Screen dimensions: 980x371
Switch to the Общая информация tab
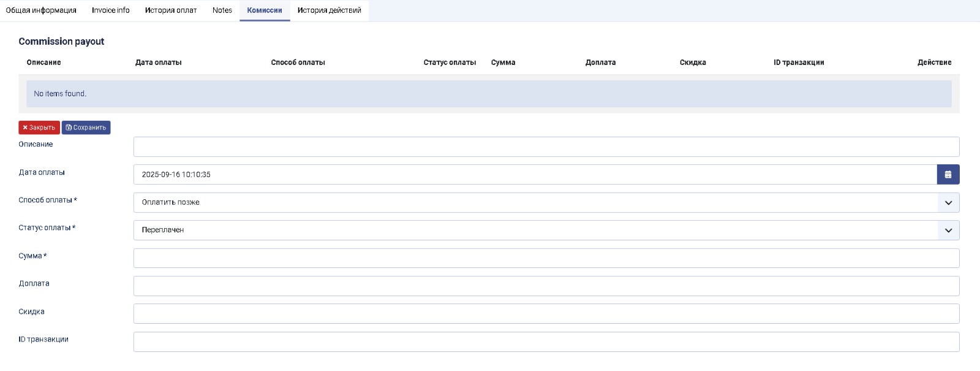[x=41, y=10]
